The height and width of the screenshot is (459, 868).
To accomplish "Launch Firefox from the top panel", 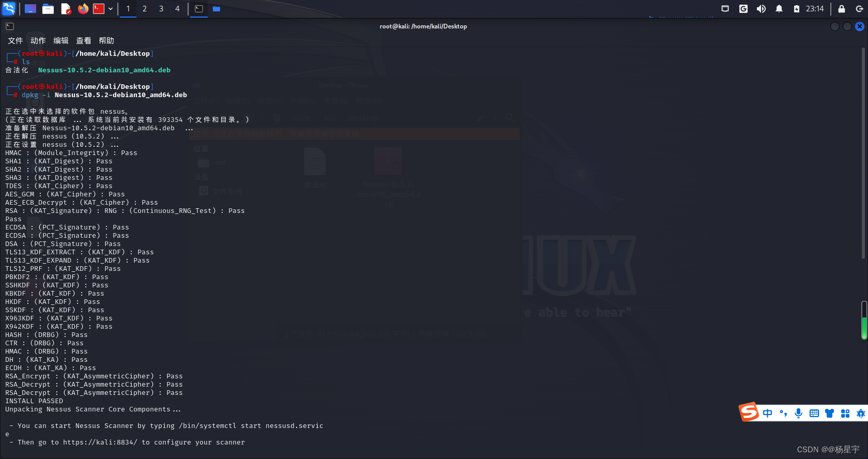I will tap(83, 9).
